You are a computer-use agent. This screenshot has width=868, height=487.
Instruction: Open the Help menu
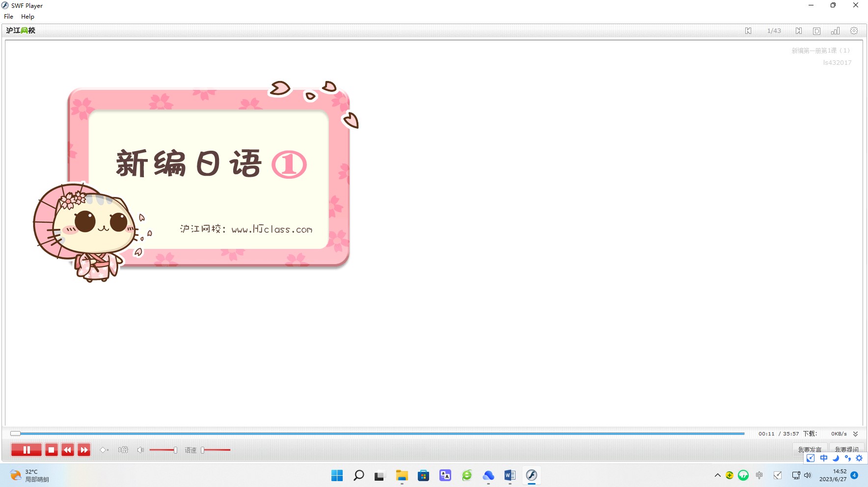click(x=27, y=17)
